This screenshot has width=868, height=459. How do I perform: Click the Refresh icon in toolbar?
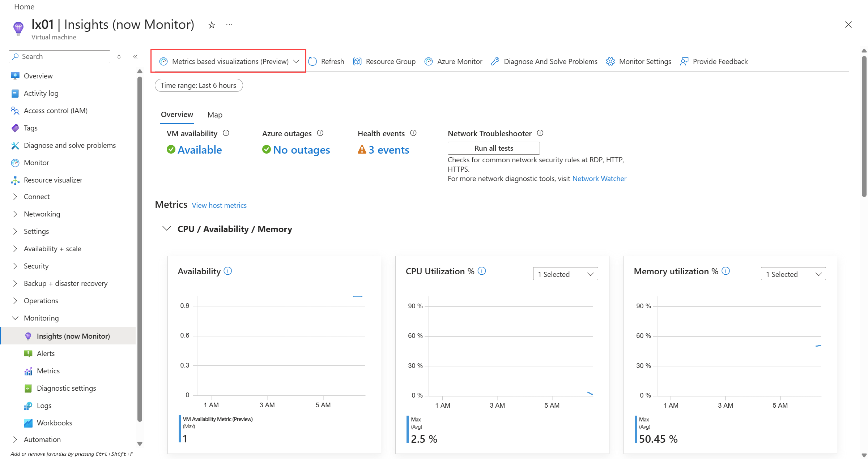pyautogui.click(x=313, y=61)
